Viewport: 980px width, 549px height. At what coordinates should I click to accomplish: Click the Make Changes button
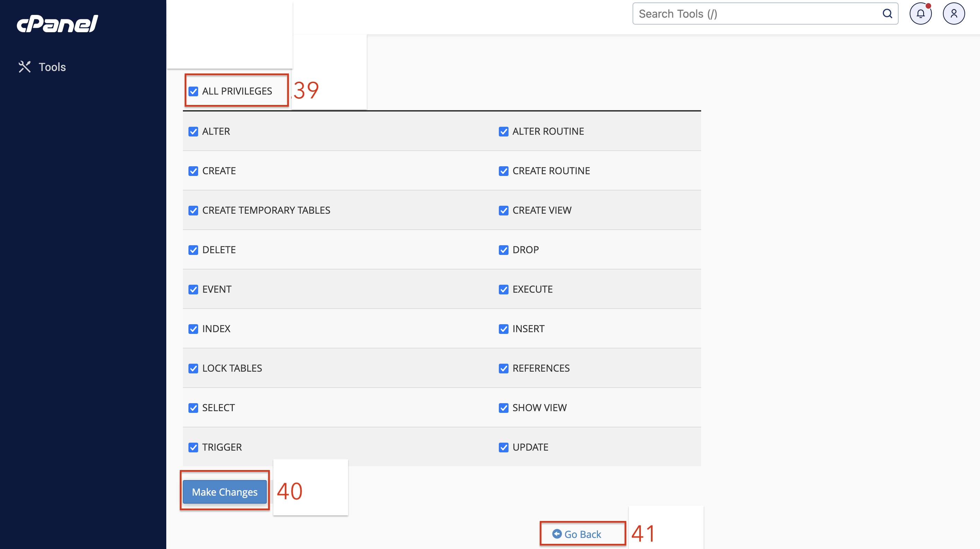[x=224, y=492]
